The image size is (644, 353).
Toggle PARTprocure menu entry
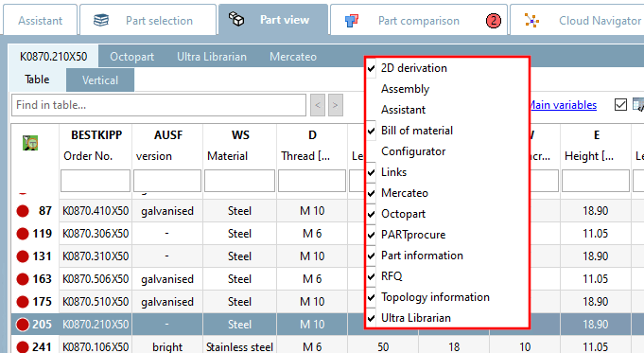click(446, 235)
